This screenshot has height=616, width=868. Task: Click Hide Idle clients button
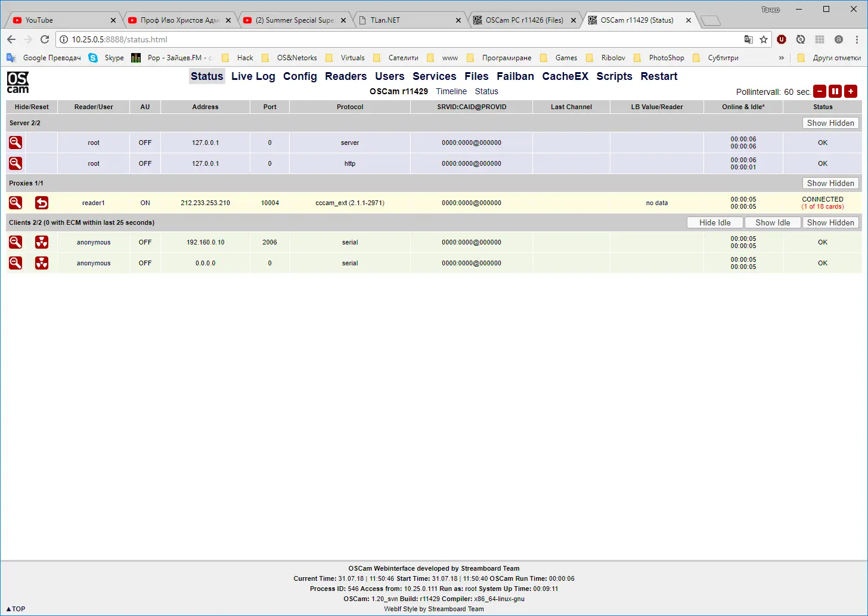pos(715,222)
